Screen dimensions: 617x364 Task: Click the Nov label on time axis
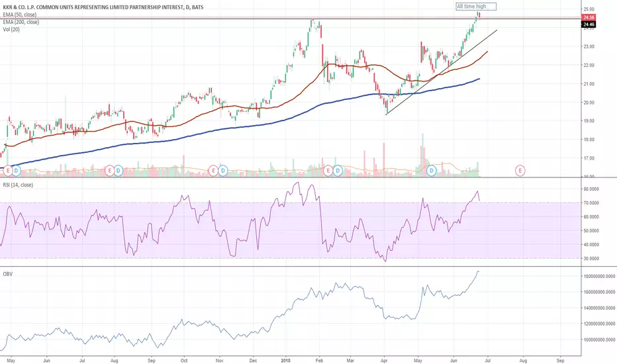220,361
